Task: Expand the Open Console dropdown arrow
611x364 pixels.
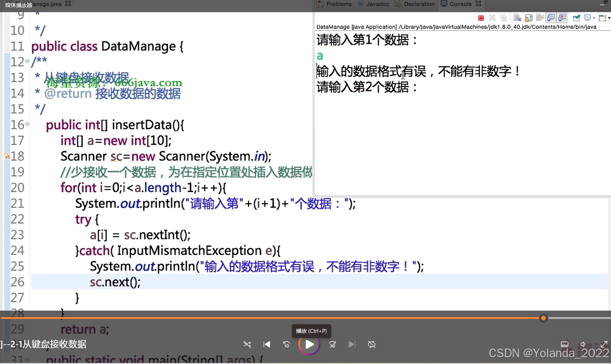Action: 609,18
